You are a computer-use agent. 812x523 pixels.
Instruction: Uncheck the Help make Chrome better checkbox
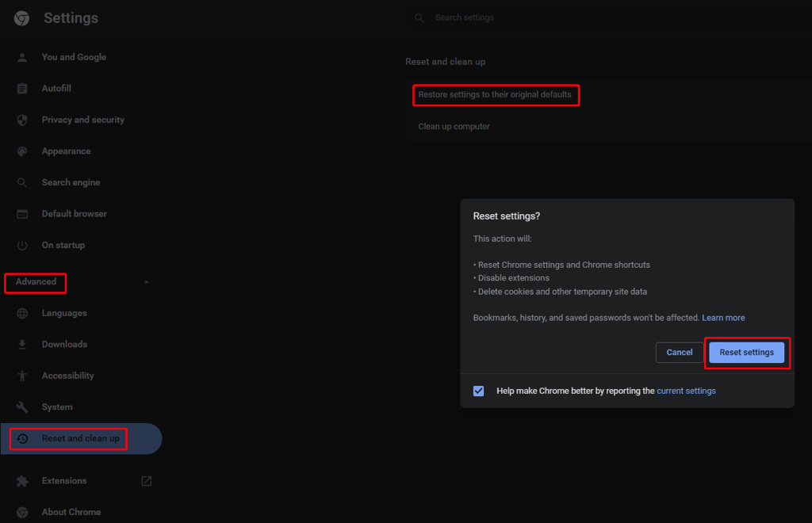click(x=478, y=391)
